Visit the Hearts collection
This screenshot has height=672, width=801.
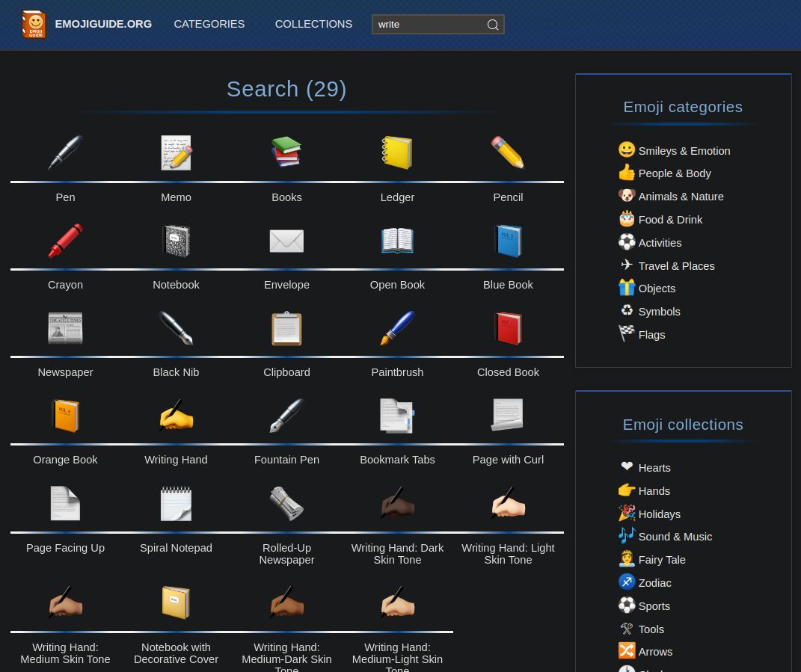654,468
